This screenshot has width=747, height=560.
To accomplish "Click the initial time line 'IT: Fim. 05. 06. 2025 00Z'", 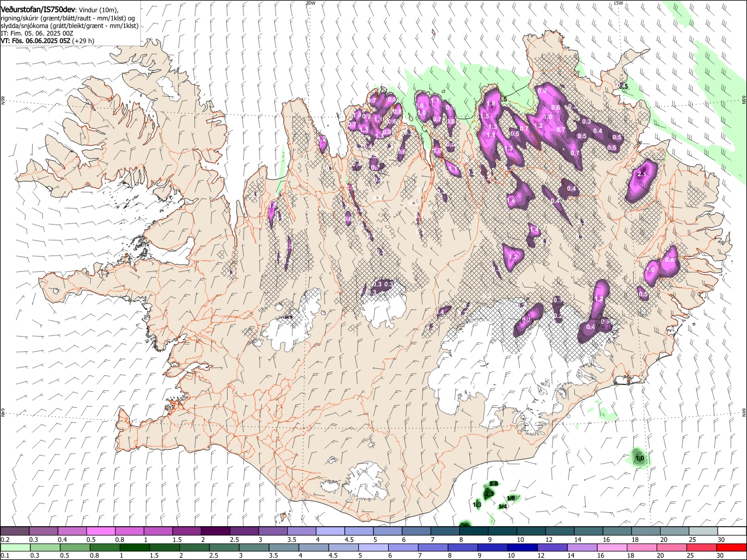I will coord(37,33).
